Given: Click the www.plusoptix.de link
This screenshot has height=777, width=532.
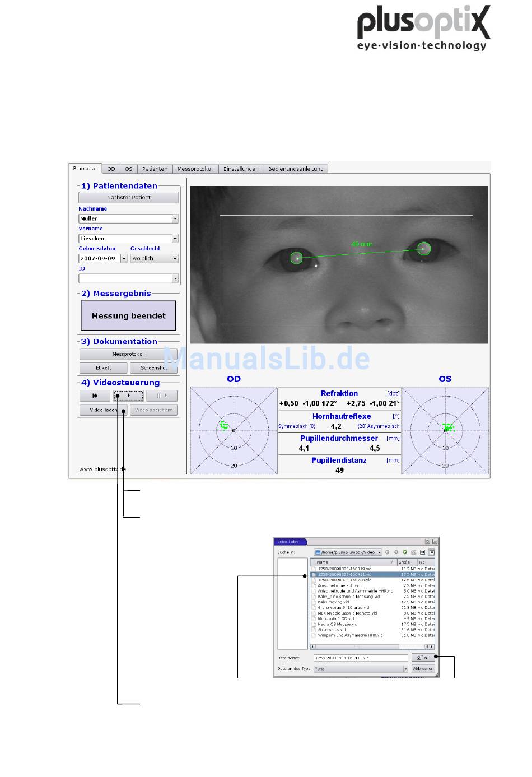Looking at the screenshot, I should (x=102, y=469).
